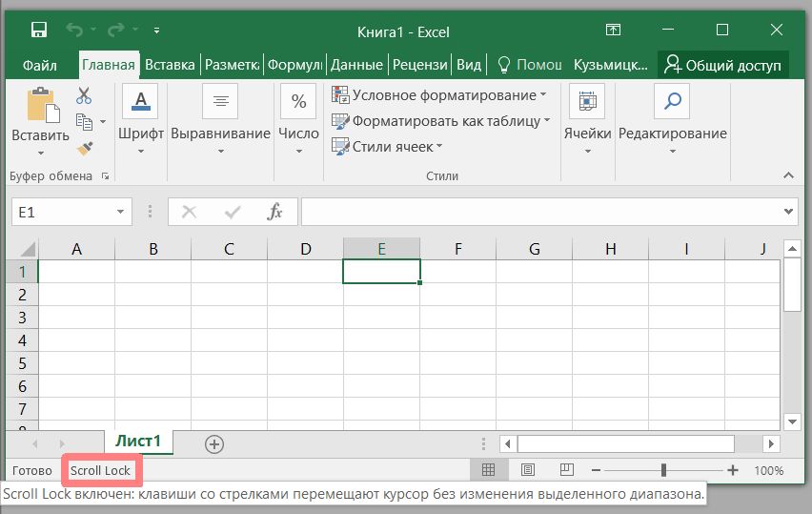Open the Данные tab
This screenshot has height=514, width=812.
(x=356, y=65)
